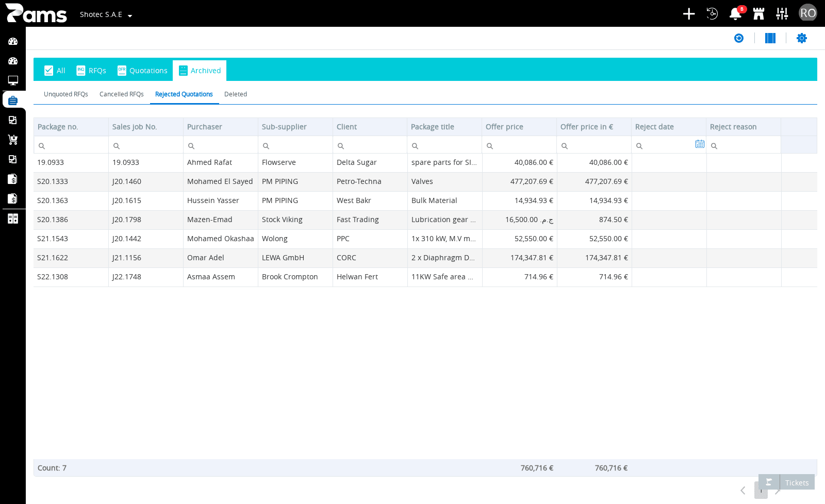Open dollar document icon above cabinet icon
The width and height of the screenshot is (825, 504).
[13, 198]
